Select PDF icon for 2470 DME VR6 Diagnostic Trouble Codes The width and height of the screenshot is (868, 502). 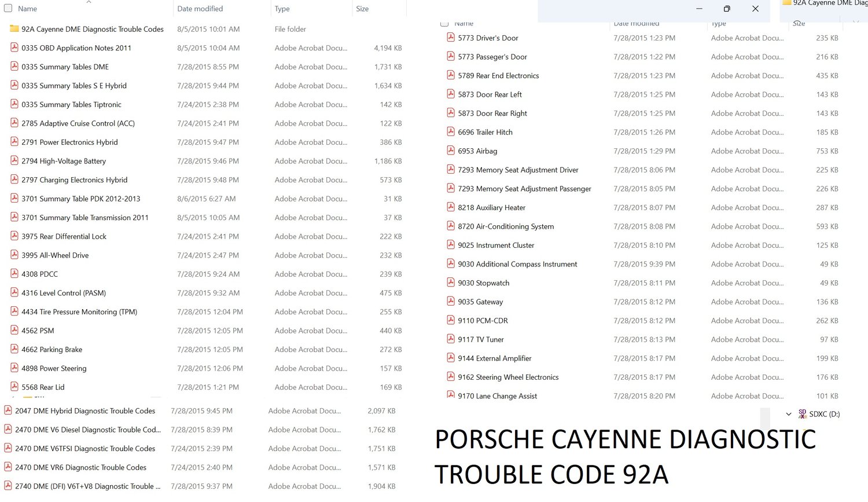pos(8,467)
